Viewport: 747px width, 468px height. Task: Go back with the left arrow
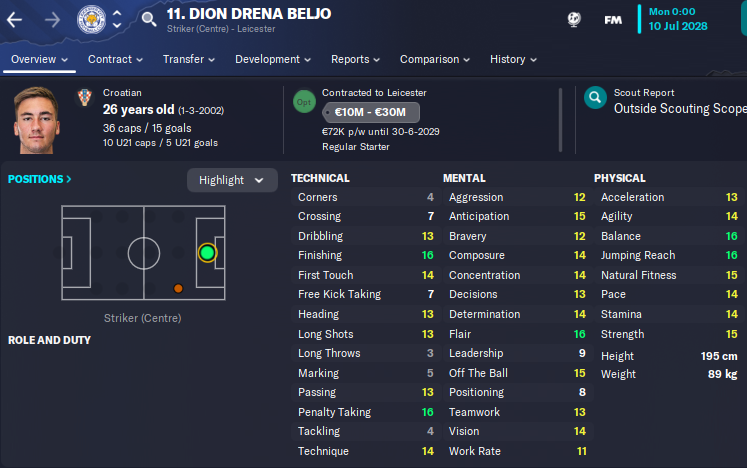click(14, 20)
